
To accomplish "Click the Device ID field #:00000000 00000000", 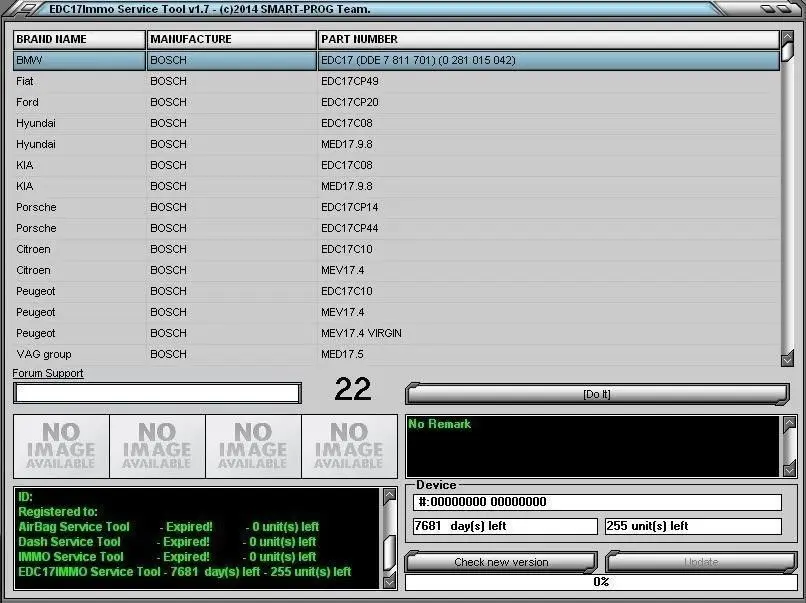I will point(597,502).
